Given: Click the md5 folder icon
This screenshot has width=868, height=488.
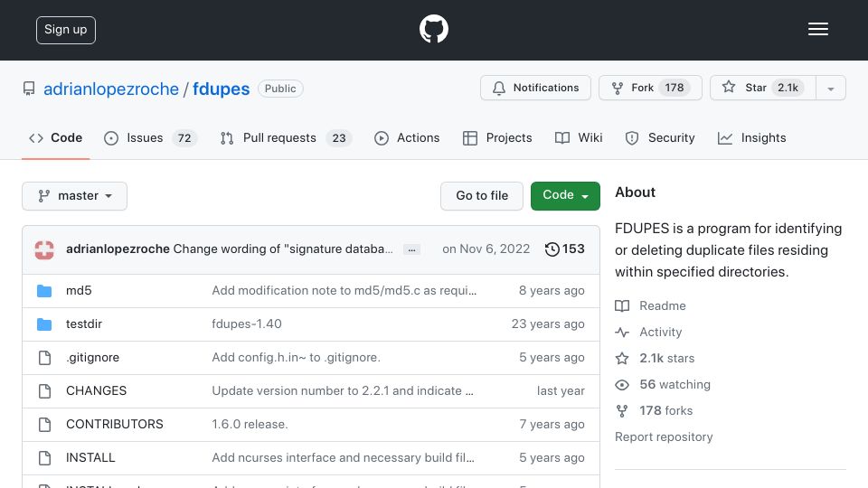Looking at the screenshot, I should 44,290.
